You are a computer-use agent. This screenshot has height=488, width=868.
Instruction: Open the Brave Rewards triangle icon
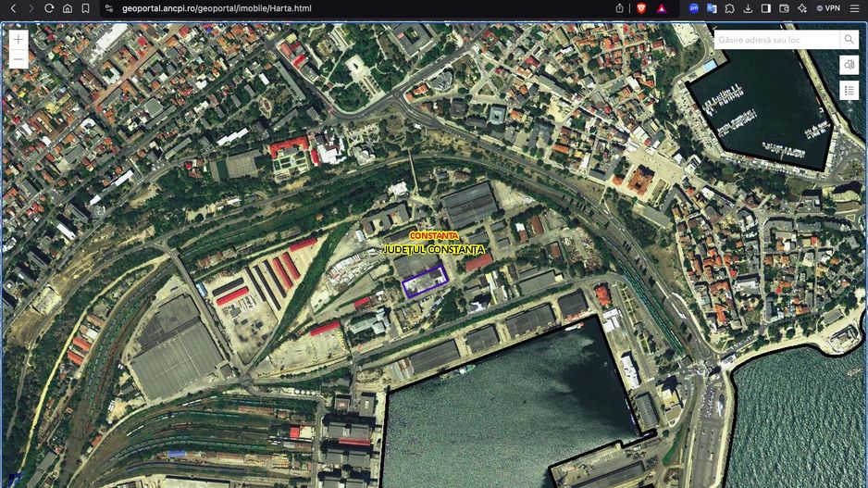coord(662,8)
